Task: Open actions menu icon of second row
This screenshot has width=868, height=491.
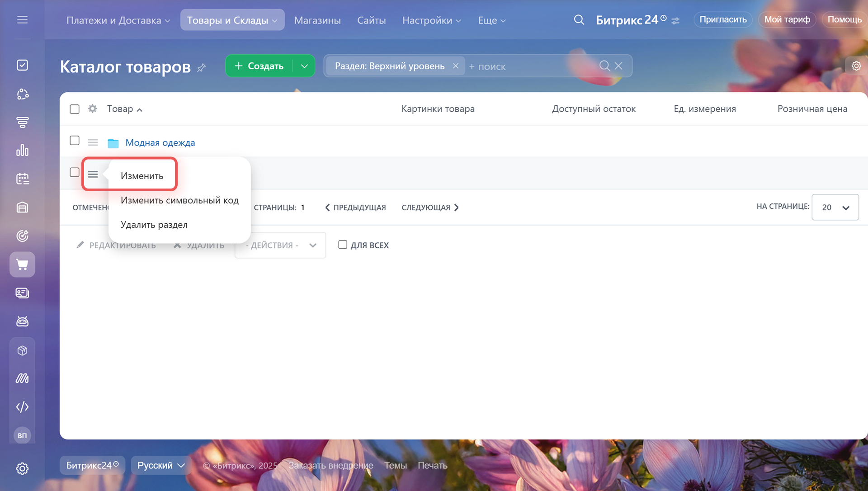Action: (x=93, y=174)
